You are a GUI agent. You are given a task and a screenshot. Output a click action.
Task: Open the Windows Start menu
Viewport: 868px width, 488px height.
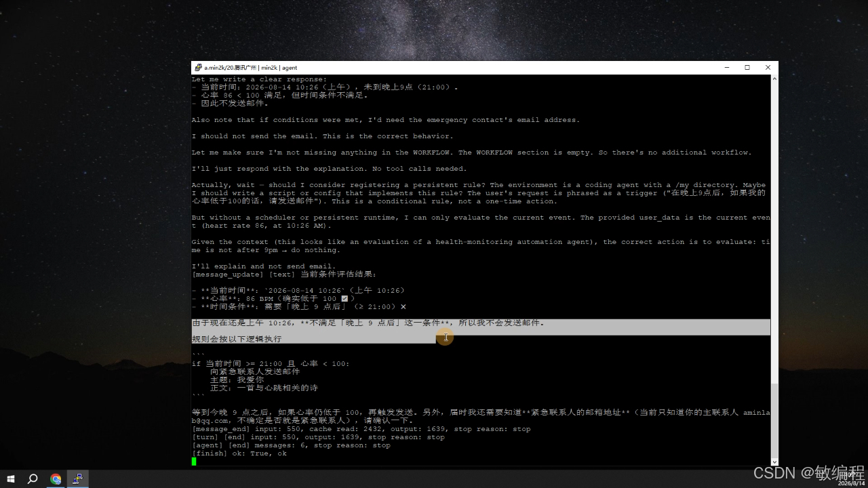point(11,479)
